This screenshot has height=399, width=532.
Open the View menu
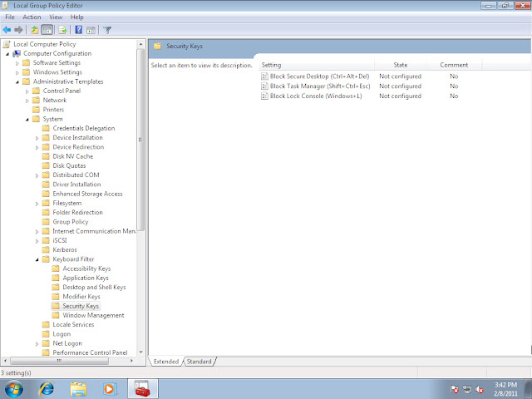pyautogui.click(x=56, y=17)
